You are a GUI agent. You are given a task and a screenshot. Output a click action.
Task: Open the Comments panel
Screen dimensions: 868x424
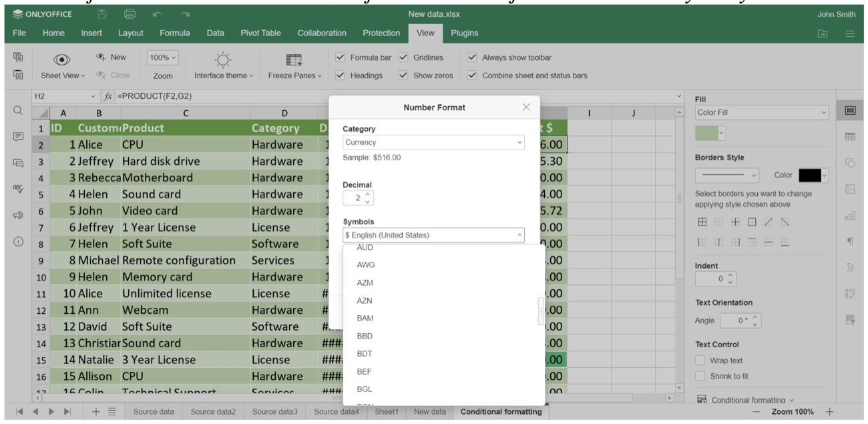(17, 137)
